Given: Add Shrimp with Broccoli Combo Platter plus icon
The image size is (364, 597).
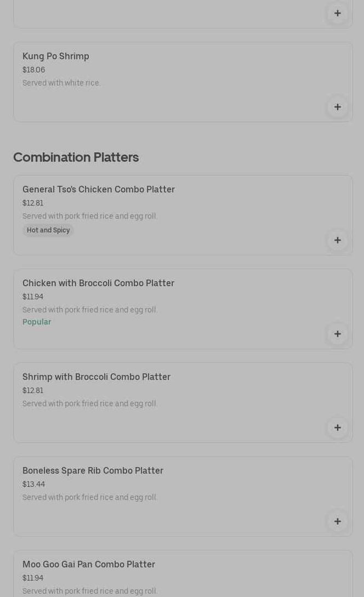Looking at the screenshot, I should click(x=337, y=428).
